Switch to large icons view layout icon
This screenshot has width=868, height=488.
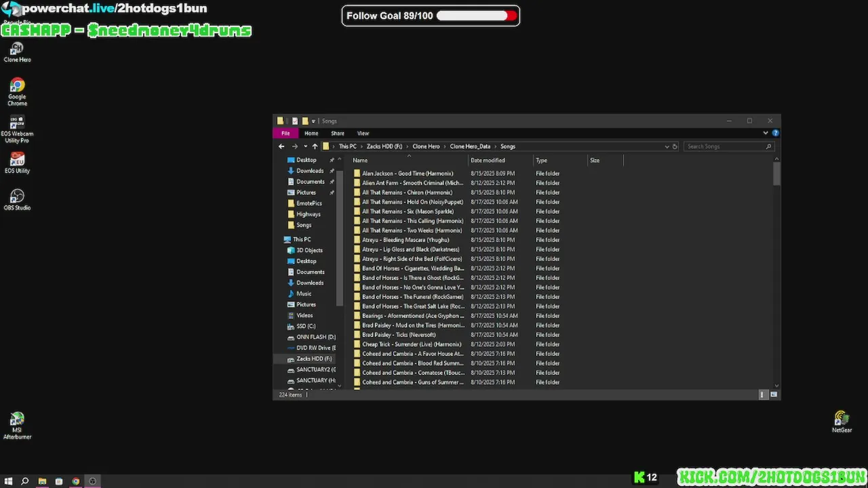(x=774, y=394)
